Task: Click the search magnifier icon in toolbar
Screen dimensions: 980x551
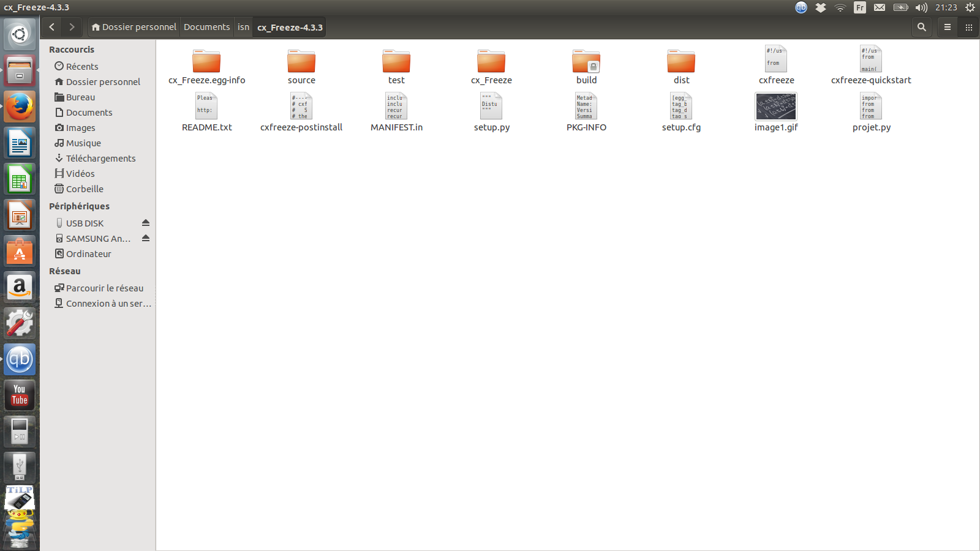Action: pyautogui.click(x=921, y=27)
